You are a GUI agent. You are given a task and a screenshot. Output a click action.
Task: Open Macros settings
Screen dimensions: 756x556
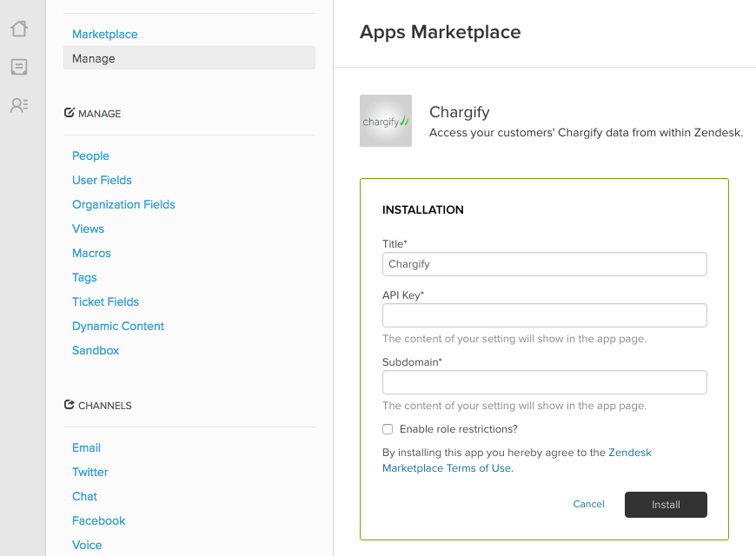pyautogui.click(x=91, y=253)
